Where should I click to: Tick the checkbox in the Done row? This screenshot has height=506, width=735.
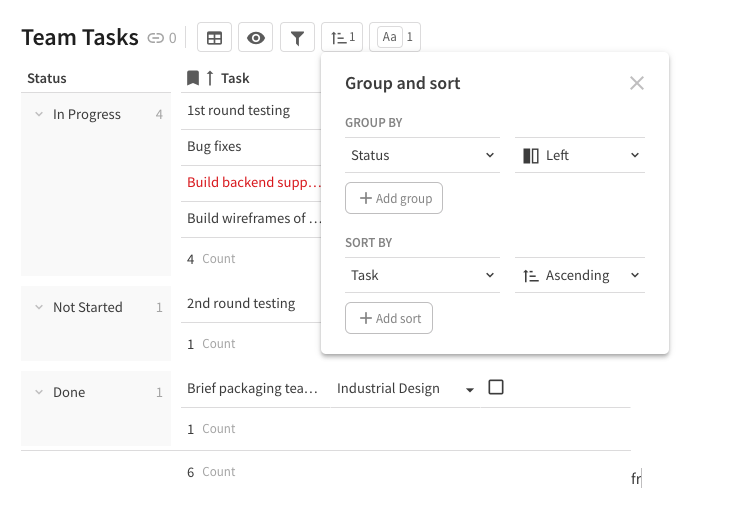click(x=496, y=387)
